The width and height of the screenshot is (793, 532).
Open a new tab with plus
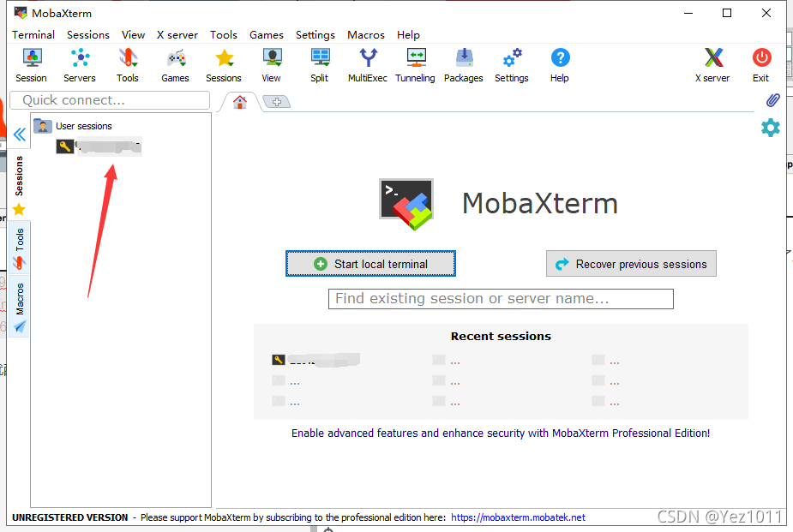[277, 102]
